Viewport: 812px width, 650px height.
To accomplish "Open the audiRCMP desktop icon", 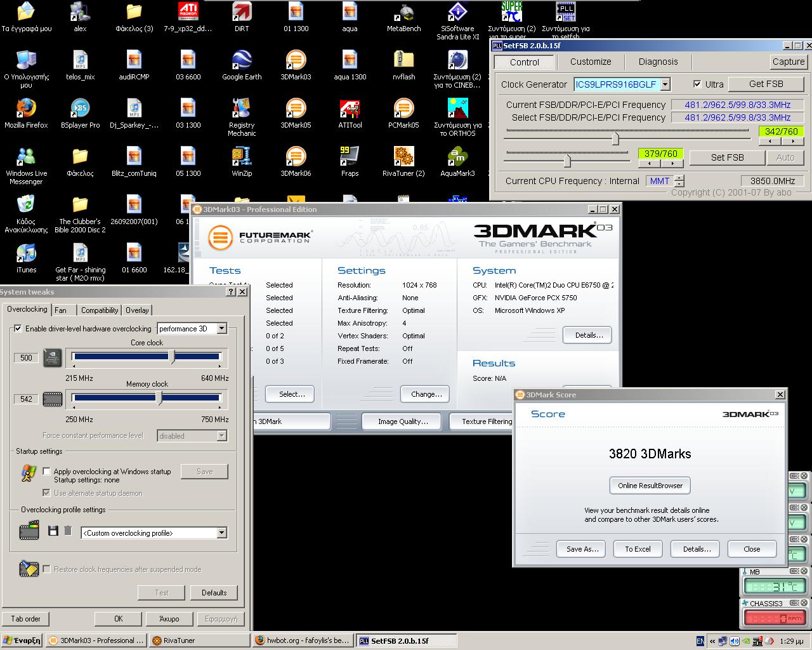I will pyautogui.click(x=134, y=65).
